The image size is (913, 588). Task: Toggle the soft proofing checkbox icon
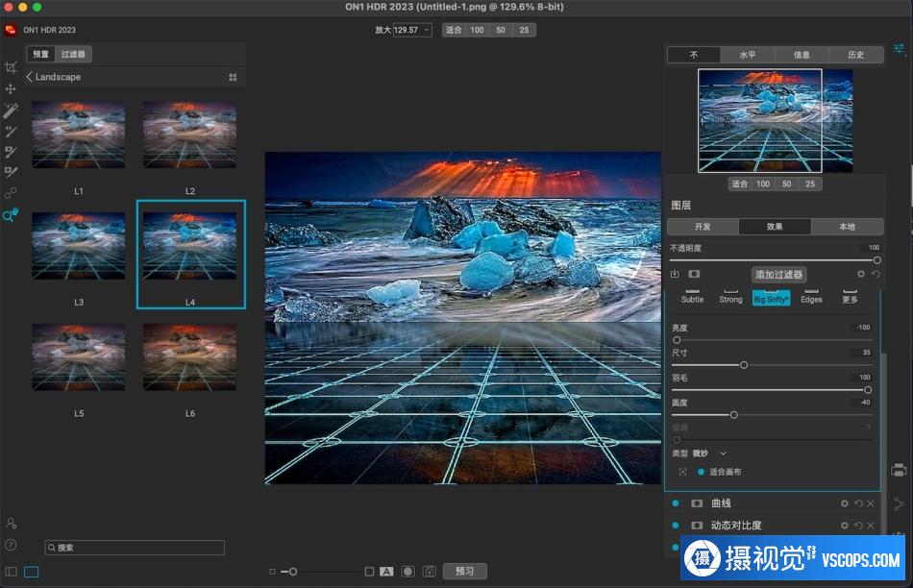(x=430, y=572)
